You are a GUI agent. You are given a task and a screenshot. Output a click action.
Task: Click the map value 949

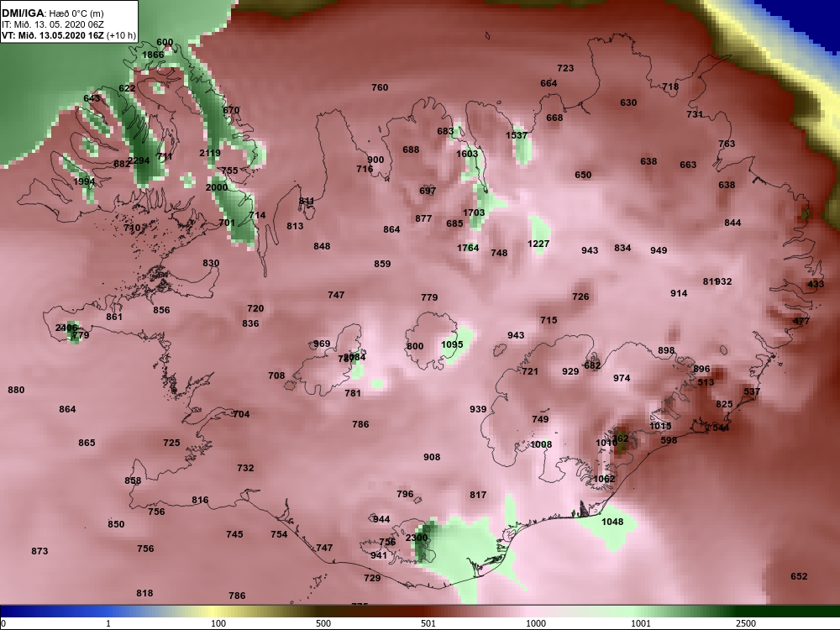[x=659, y=250]
